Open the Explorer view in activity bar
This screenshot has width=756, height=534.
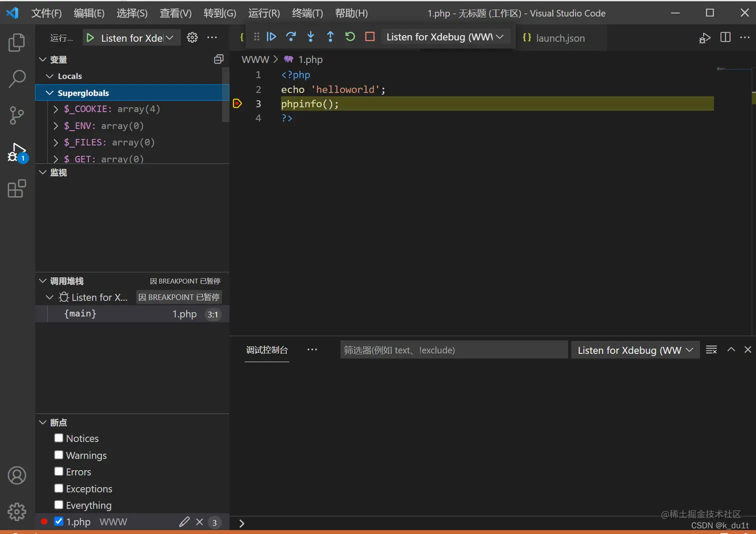[17, 43]
